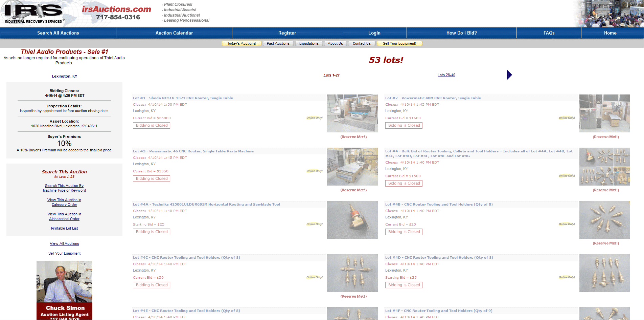Click Thiel Audio Products - Sale #1 heading
Image resolution: width=644 pixels, height=320 pixels.
pos(64,52)
